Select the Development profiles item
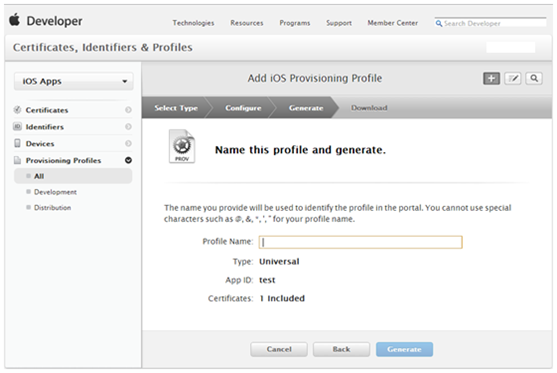This screenshot has height=373, width=557. pyautogui.click(x=55, y=192)
